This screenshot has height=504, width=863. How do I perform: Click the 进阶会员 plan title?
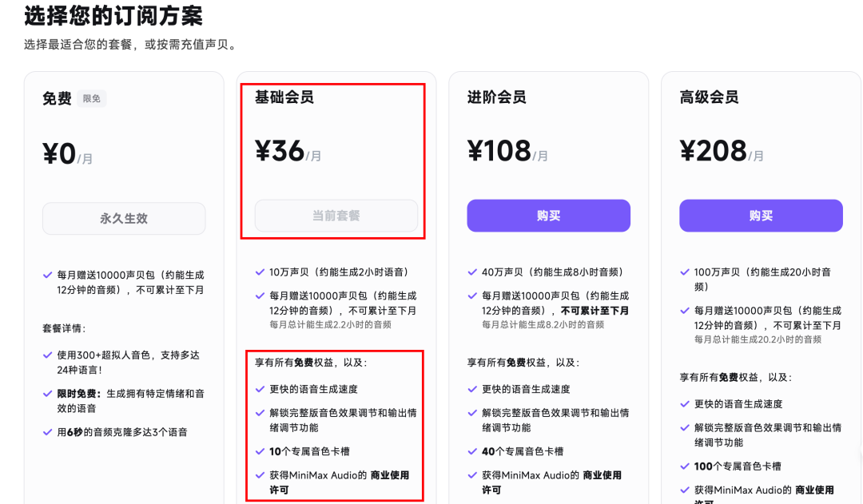[496, 97]
